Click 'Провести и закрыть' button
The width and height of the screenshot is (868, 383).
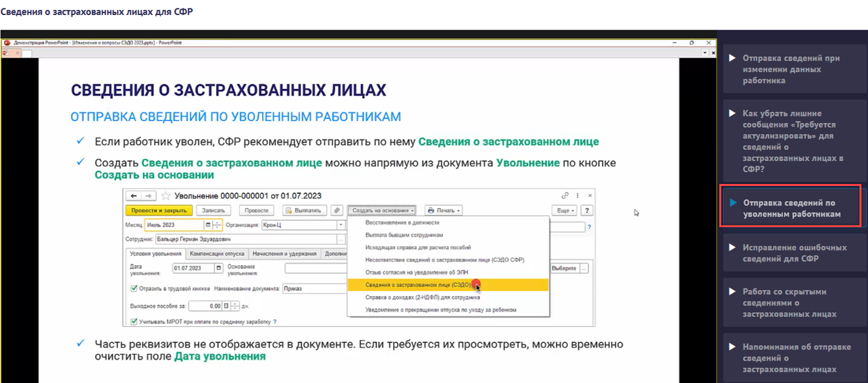[159, 210]
